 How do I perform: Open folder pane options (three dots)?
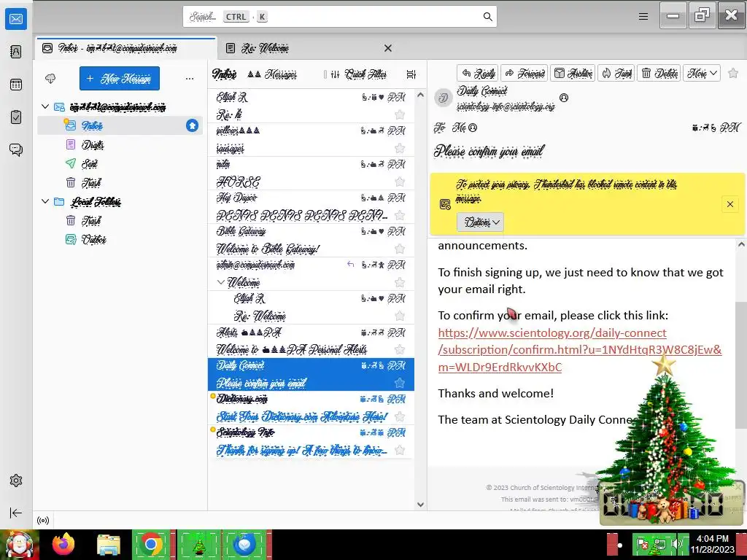coord(190,79)
